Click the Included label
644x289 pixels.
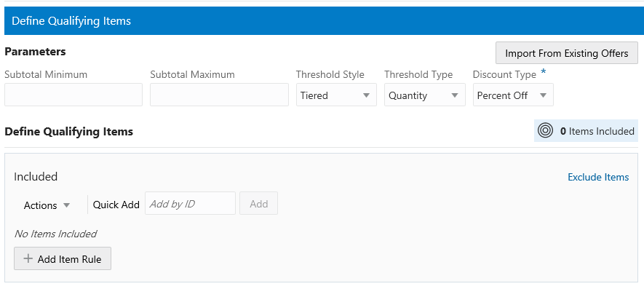click(x=36, y=177)
